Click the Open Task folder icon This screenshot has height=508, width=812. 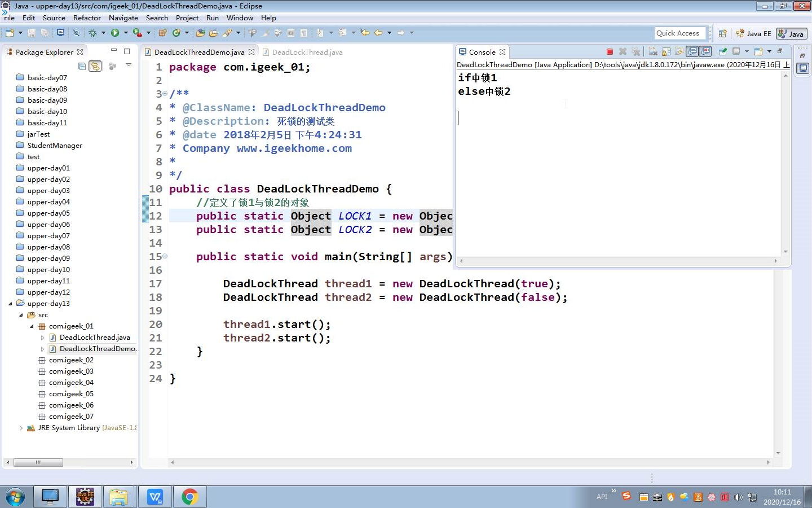pos(213,33)
